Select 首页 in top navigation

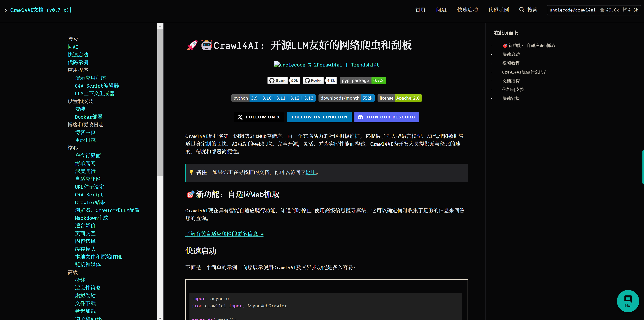coord(420,10)
